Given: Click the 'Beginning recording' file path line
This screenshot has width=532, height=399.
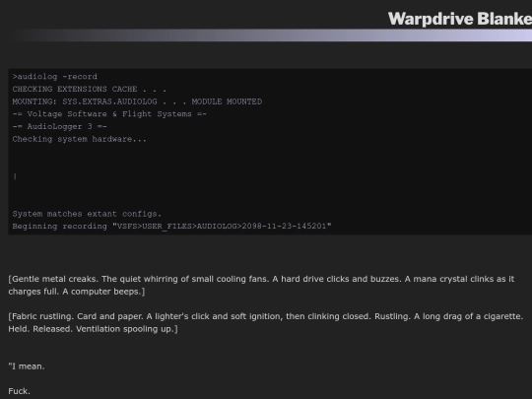Looking at the screenshot, I should click(171, 227).
